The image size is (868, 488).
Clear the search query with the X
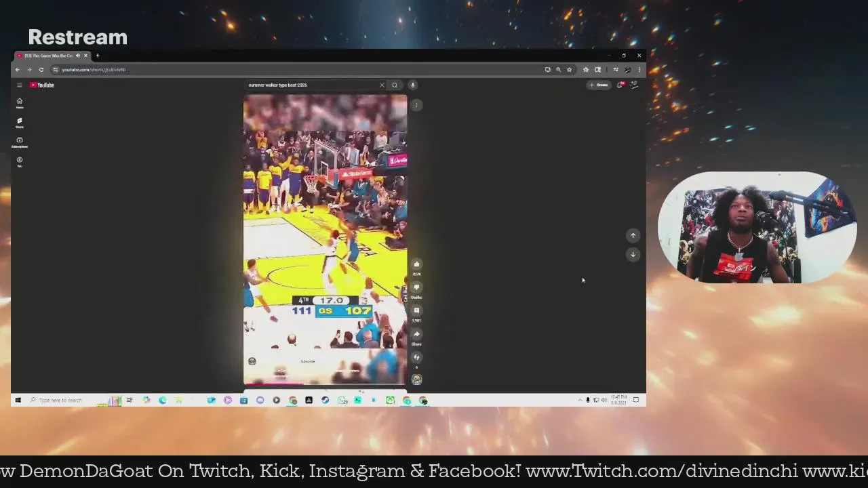point(382,85)
